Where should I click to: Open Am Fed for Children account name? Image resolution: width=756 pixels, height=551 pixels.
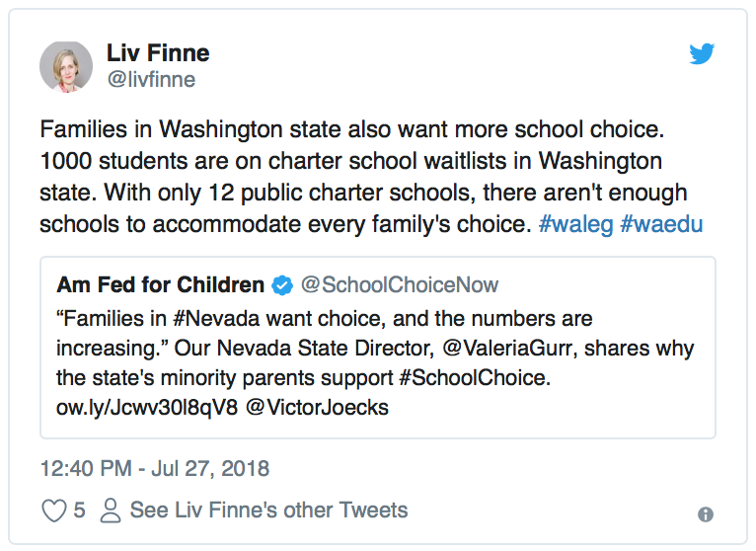coord(161,284)
